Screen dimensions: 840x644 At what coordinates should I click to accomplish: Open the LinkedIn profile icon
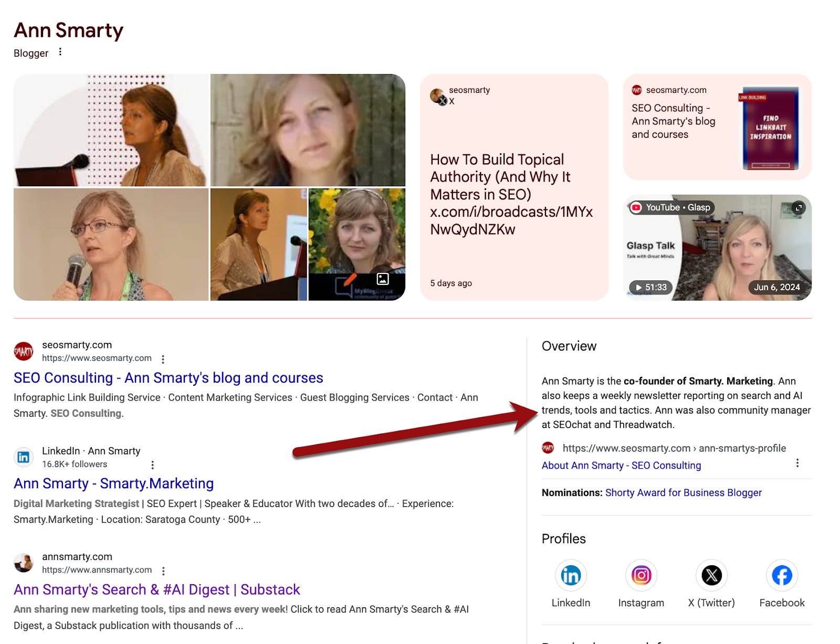pos(571,575)
